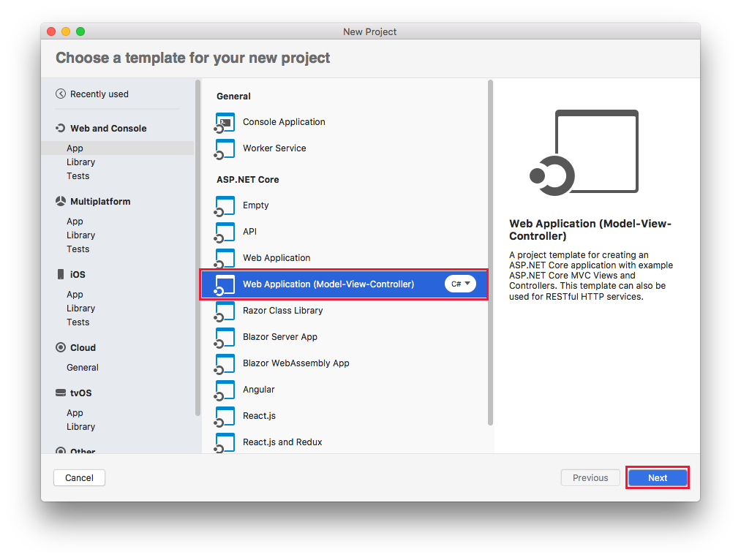
Task: Click Cancel to dismiss the dialog
Action: coord(79,477)
